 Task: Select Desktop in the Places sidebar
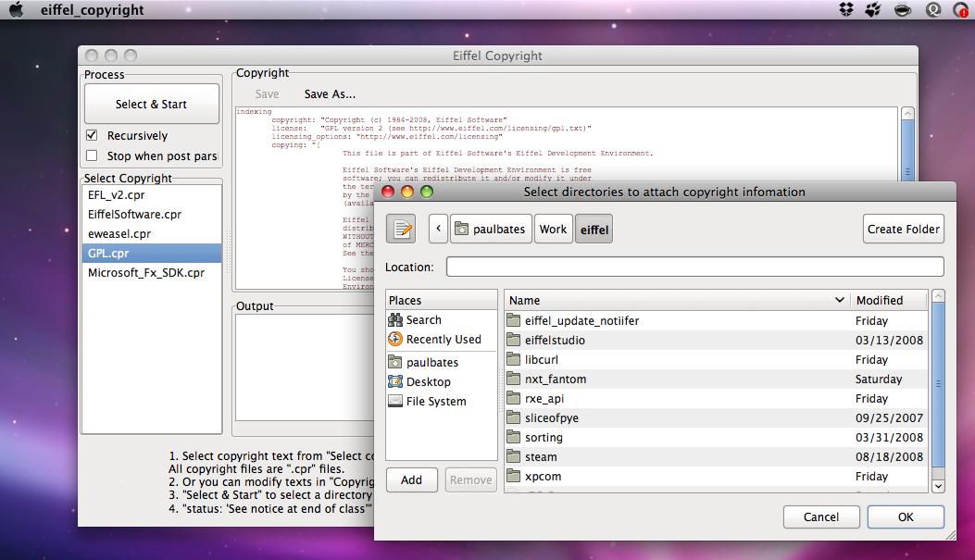point(428,382)
